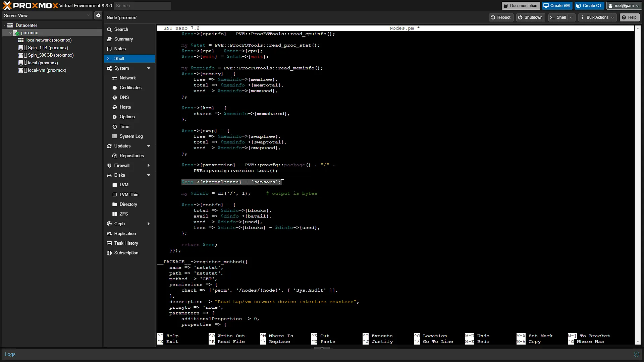This screenshot has height=362, width=644.
Task: Expand the Ceph submenu arrow
Action: pos(149,224)
